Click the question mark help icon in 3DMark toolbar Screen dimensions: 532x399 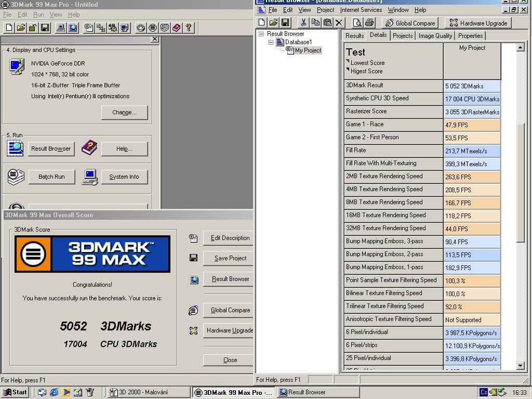tap(189, 28)
